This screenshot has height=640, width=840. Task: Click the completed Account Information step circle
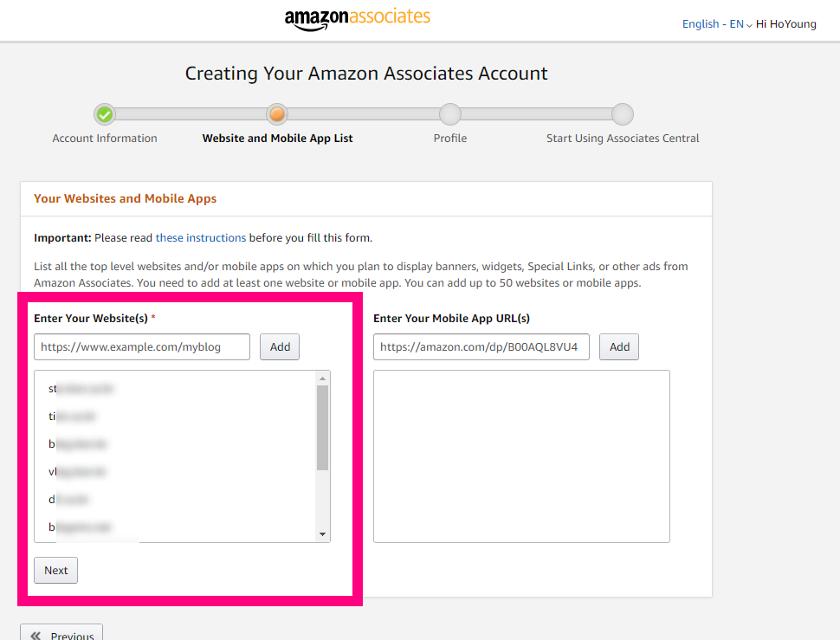coord(105,114)
